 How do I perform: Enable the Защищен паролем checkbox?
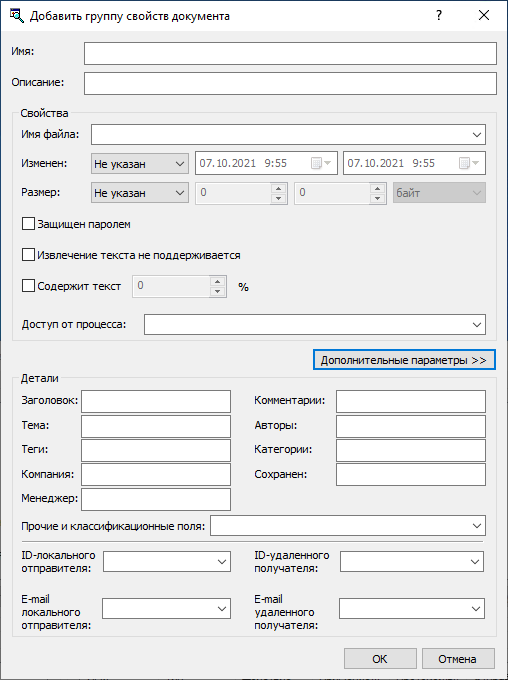pos(28,224)
